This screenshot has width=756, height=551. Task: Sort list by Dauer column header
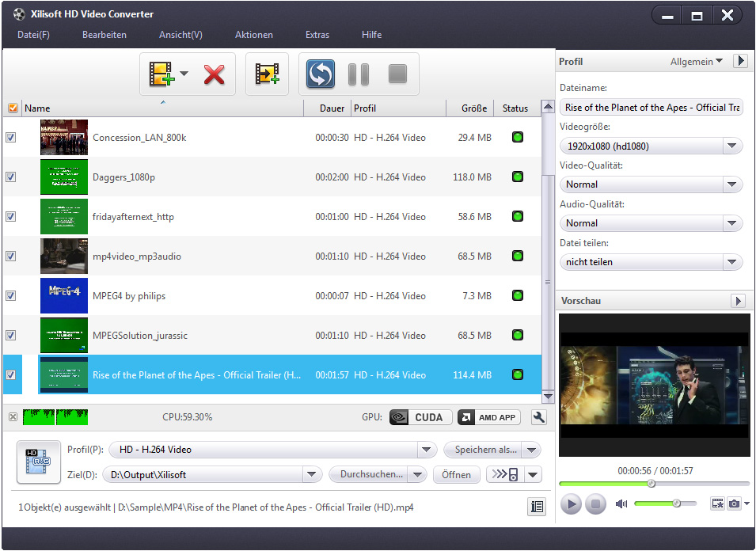point(327,108)
